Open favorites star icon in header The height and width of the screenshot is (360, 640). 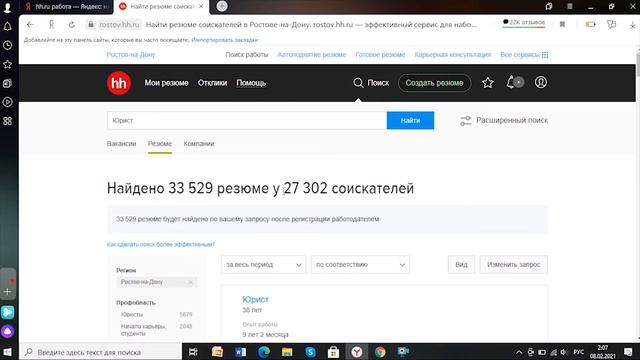488,83
